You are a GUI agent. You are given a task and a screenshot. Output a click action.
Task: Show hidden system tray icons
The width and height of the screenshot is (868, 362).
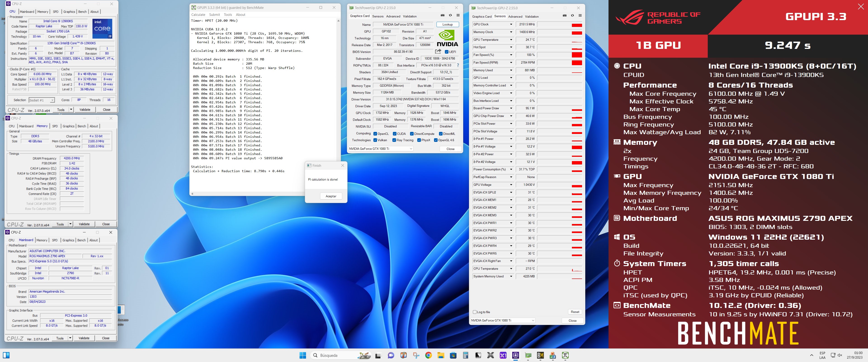coord(811,355)
